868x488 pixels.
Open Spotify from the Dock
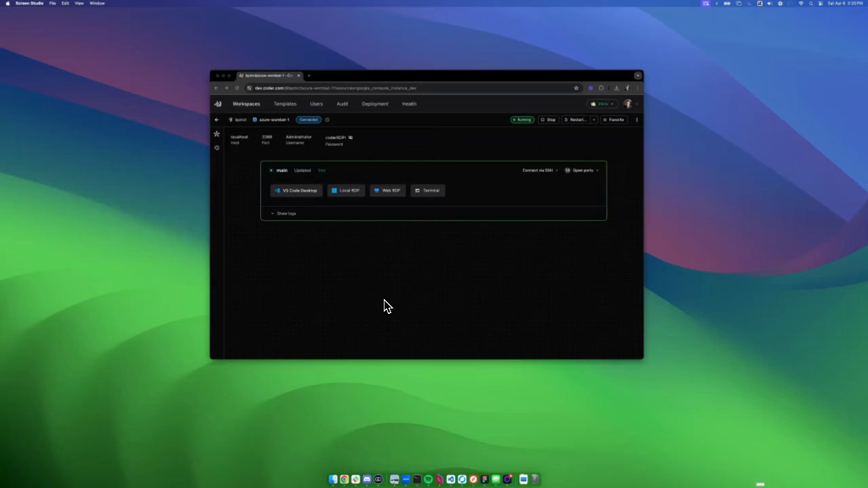pyautogui.click(x=429, y=479)
